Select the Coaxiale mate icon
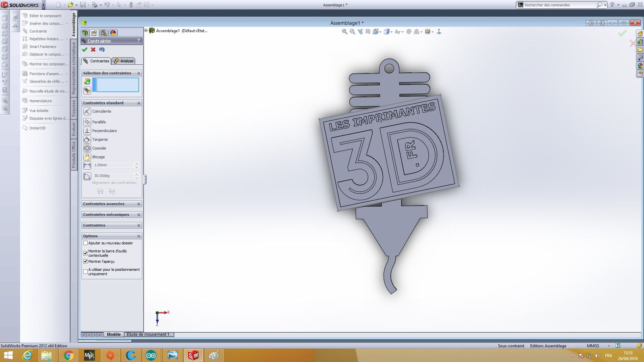This screenshot has height=362, width=644. click(87, 148)
